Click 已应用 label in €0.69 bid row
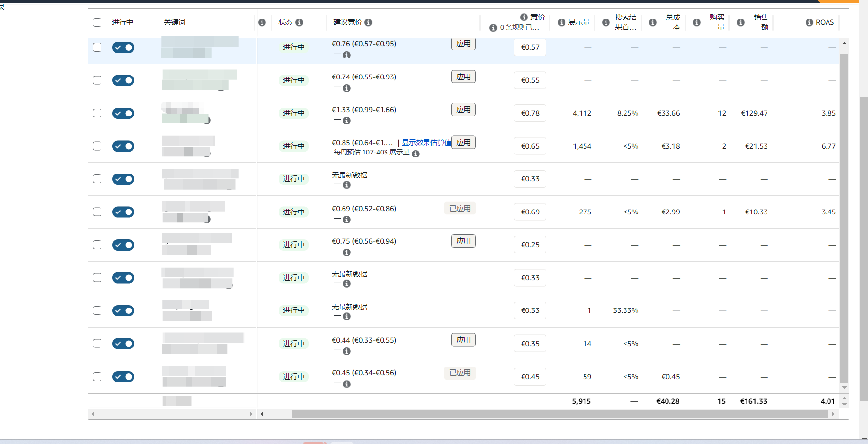Screen dimensions: 868x444 point(460,209)
